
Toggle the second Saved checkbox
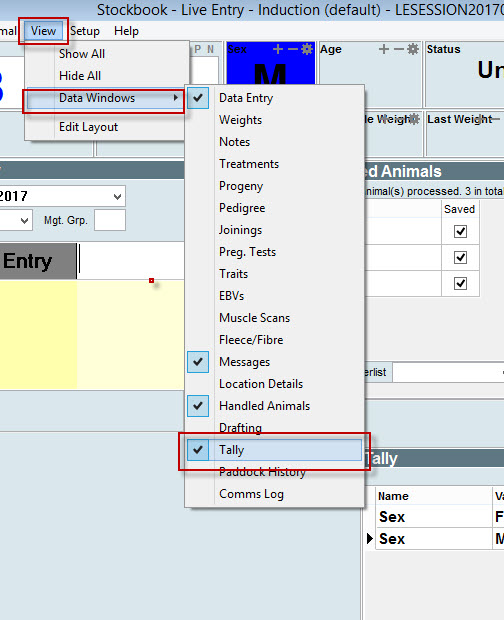coord(460,257)
